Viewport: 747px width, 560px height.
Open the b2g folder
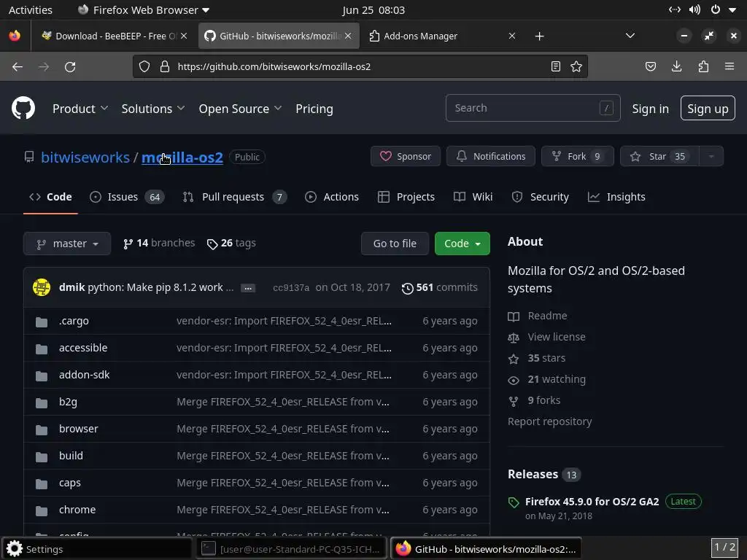click(68, 402)
